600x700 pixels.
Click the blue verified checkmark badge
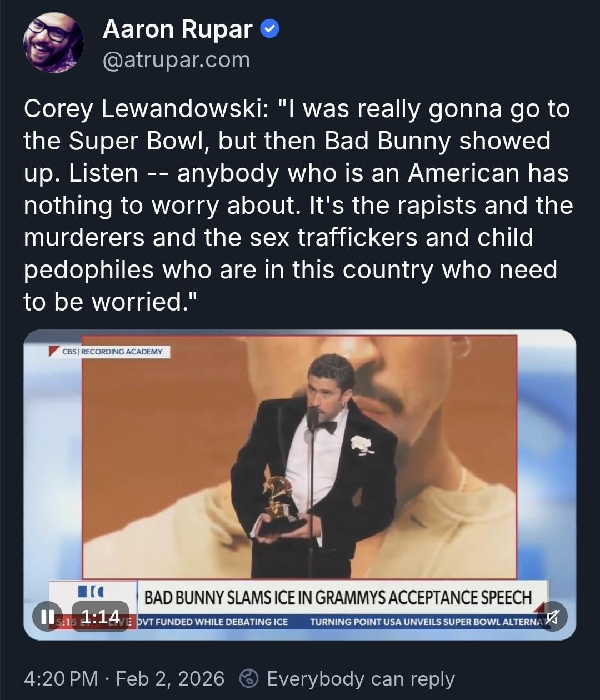(x=270, y=28)
